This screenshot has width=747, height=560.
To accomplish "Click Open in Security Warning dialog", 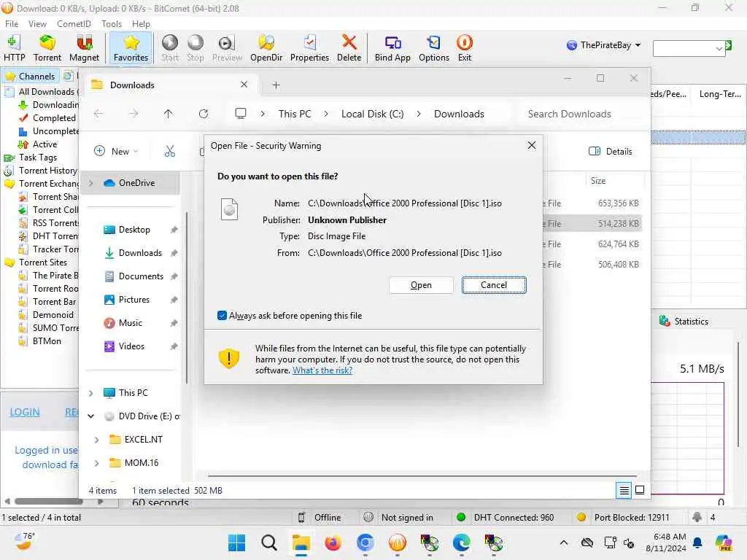I will coord(421,285).
